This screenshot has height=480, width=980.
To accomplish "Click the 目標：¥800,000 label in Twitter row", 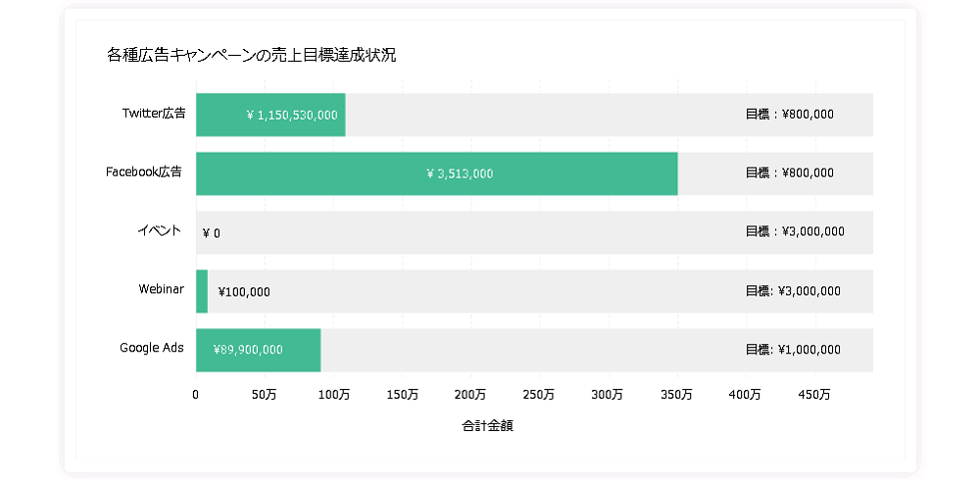I will (789, 115).
